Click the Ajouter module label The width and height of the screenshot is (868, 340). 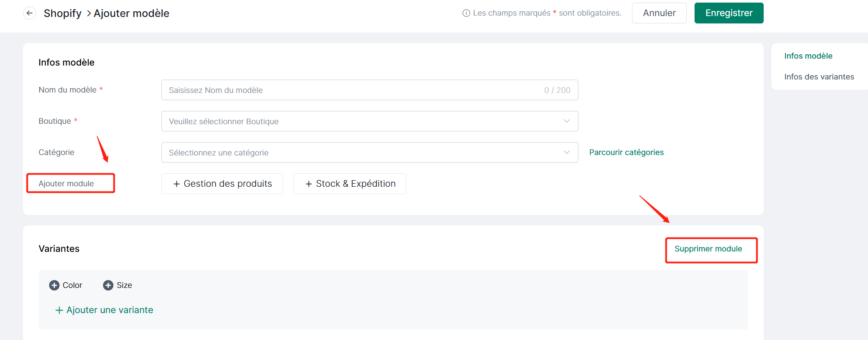(x=66, y=184)
